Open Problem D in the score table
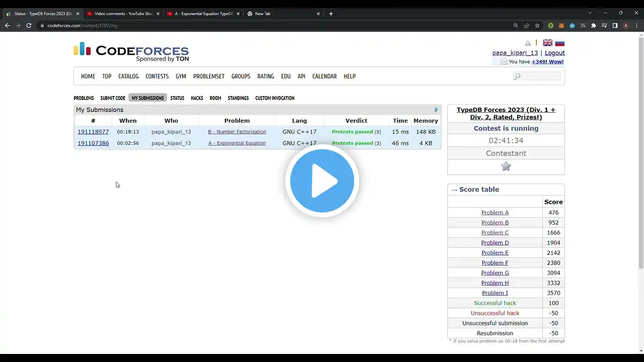 [495, 243]
